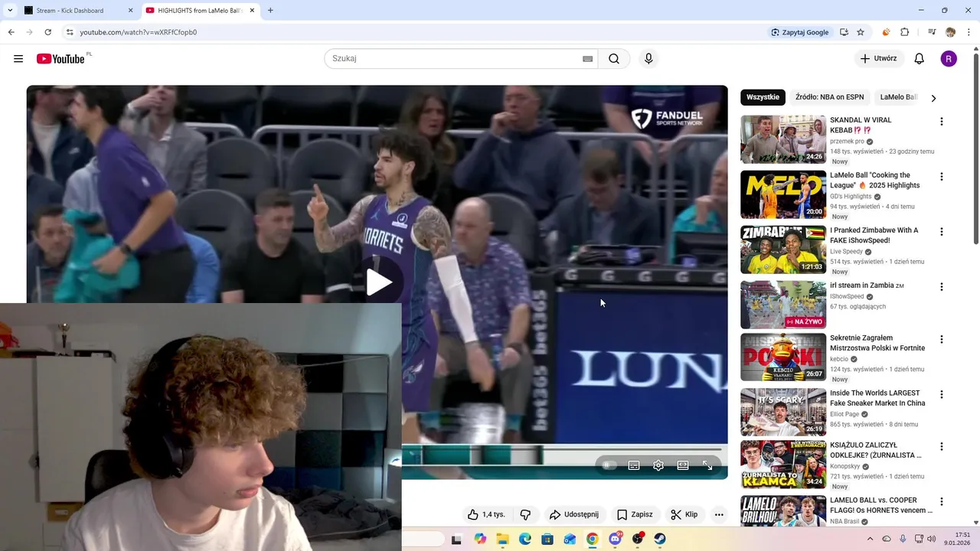This screenshot has width=980, height=551.
Task: Open the Chrome extensions puzzle icon
Action: (x=905, y=32)
